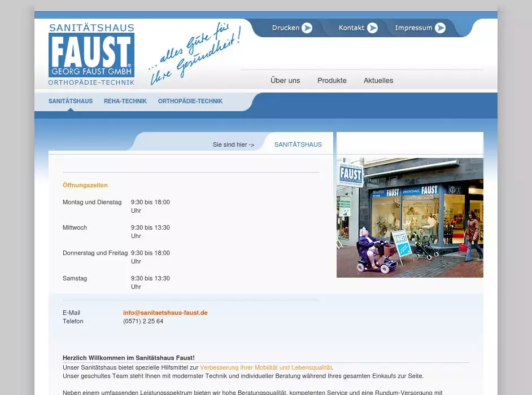Viewport: 532px width, 395px height.
Task: Click the Sanitätshaus Faust logo
Action: tap(91, 55)
